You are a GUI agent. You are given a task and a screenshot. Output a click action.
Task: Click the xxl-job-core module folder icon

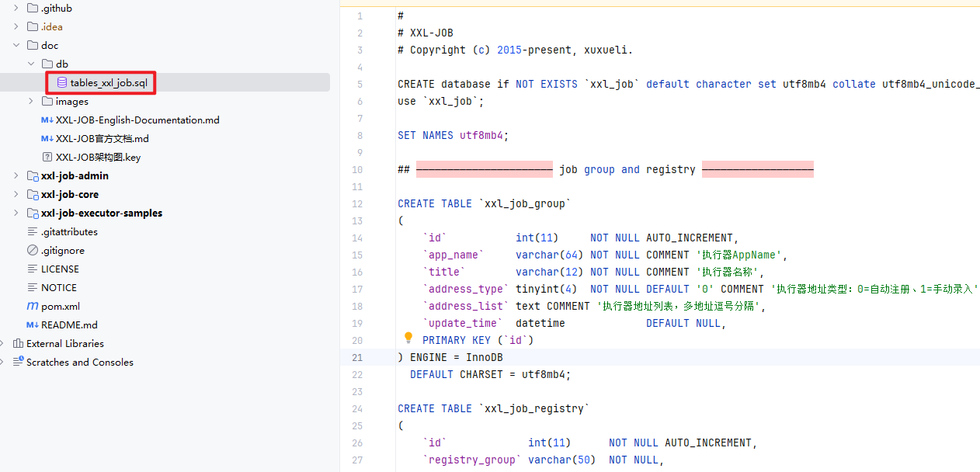[32, 194]
